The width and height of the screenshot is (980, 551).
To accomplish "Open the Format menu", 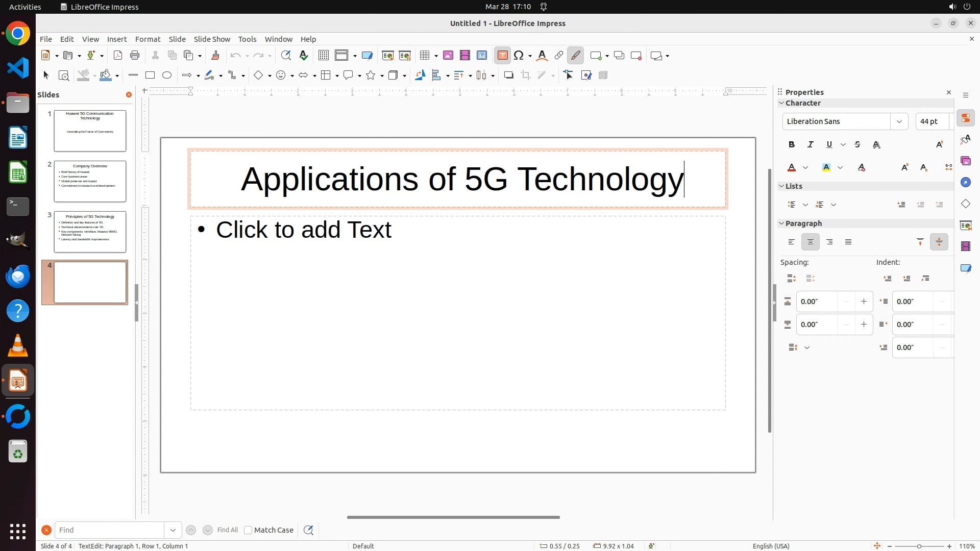I will pos(148,39).
